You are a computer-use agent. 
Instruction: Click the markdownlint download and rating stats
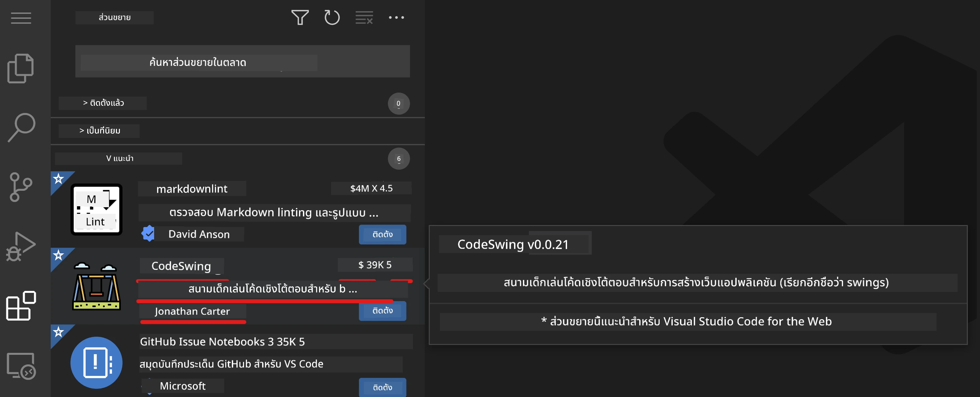pos(371,188)
